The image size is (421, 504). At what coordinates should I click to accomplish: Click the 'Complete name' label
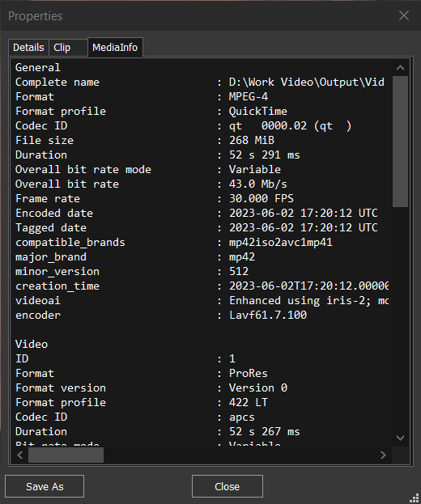coord(57,83)
